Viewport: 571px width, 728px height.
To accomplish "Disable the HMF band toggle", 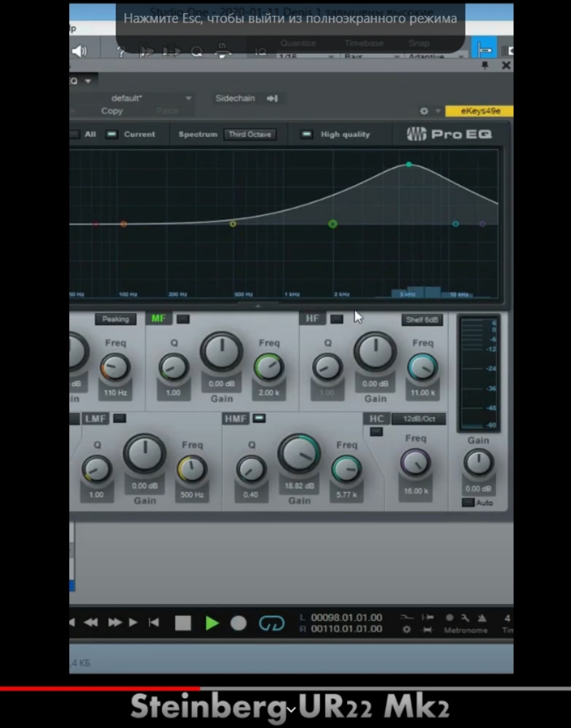I will pyautogui.click(x=259, y=419).
